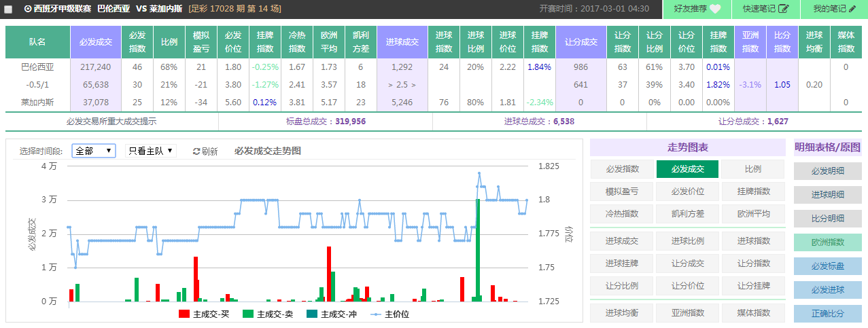This screenshot has width=868, height=328.
Task: Select the 比例 trend chart tab
Action: point(752,169)
